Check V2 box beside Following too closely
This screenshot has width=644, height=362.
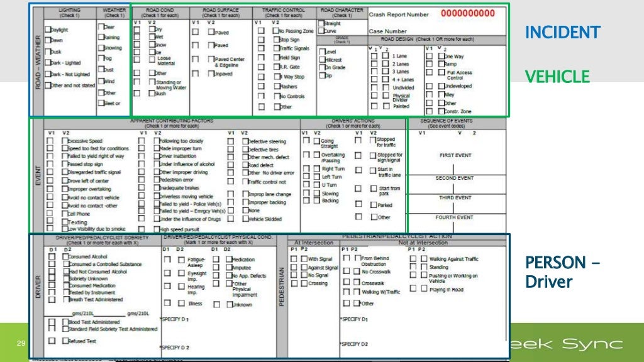157,140
